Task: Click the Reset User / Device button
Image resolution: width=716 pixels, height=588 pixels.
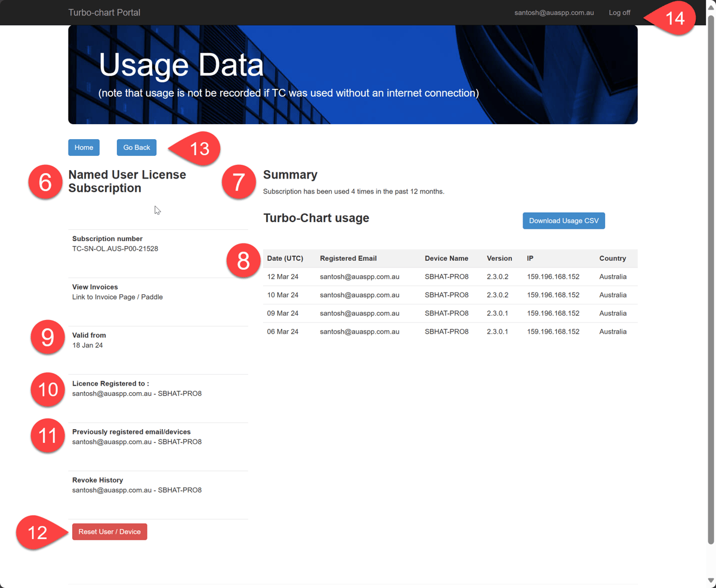Action: point(109,531)
